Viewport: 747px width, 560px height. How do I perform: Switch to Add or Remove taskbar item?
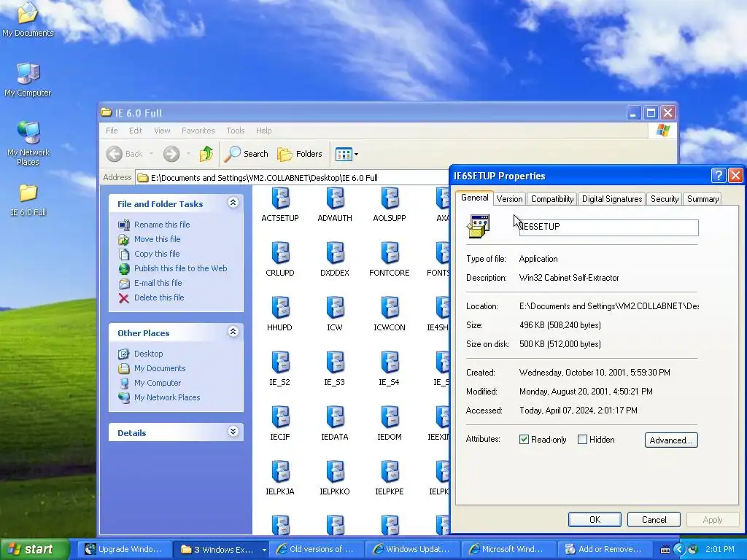603,550
